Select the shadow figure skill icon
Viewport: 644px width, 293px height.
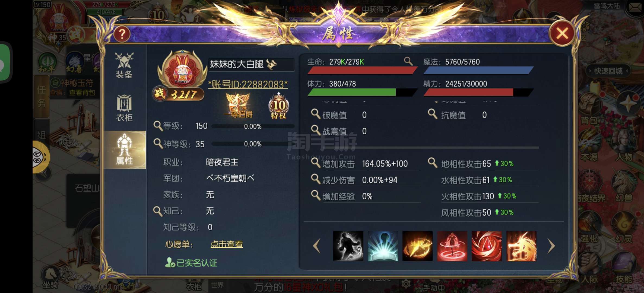click(348, 246)
